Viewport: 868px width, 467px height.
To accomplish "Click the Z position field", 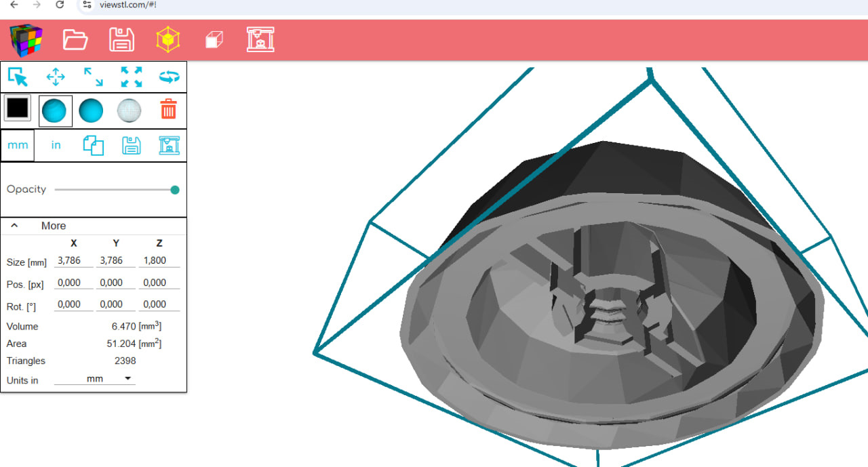I will click(x=159, y=283).
